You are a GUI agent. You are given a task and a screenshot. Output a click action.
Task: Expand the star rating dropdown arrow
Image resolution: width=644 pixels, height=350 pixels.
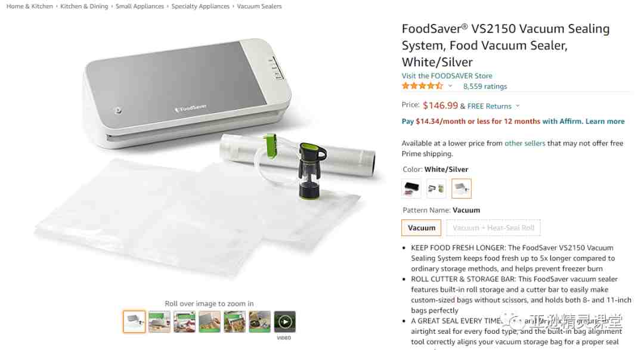coord(450,86)
